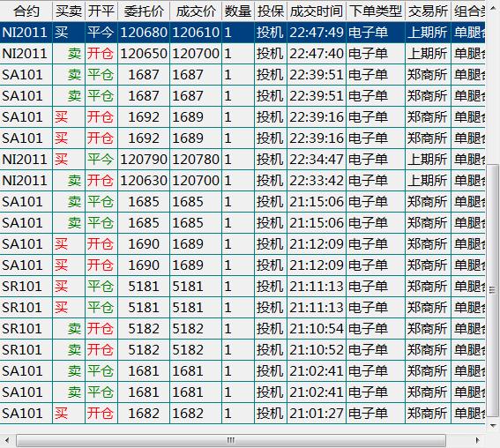Click the 开平 column header
The image size is (500, 448).
click(x=101, y=11)
